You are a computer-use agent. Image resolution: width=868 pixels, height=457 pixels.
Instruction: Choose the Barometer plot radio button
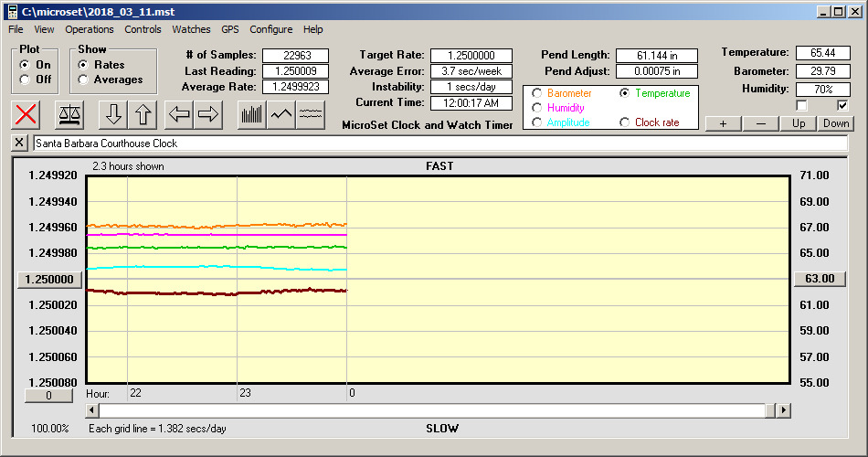point(536,93)
